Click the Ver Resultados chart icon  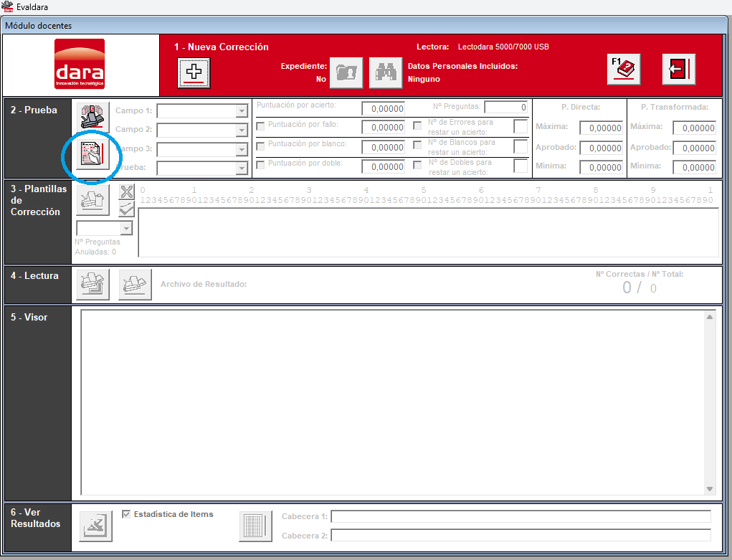point(95,526)
